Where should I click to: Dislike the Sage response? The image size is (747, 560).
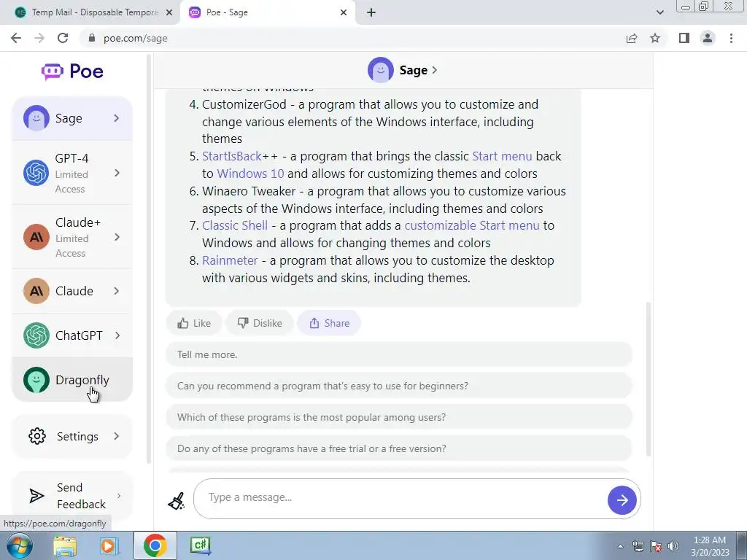(260, 323)
